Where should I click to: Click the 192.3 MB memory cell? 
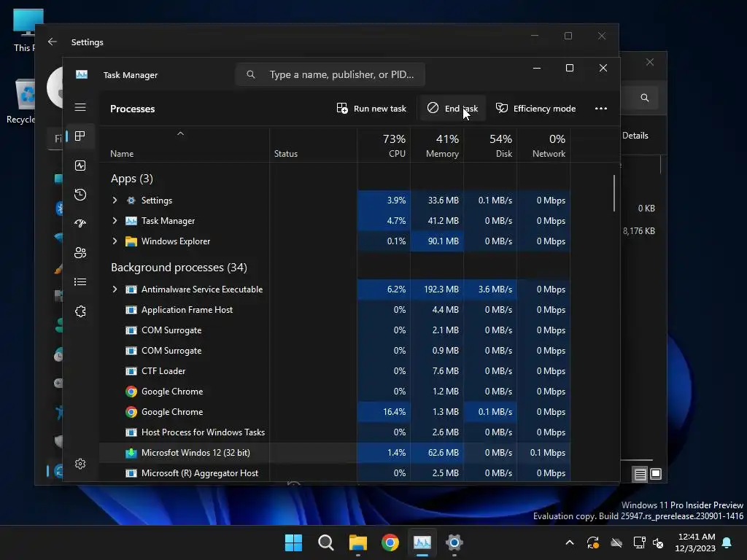[x=437, y=289]
